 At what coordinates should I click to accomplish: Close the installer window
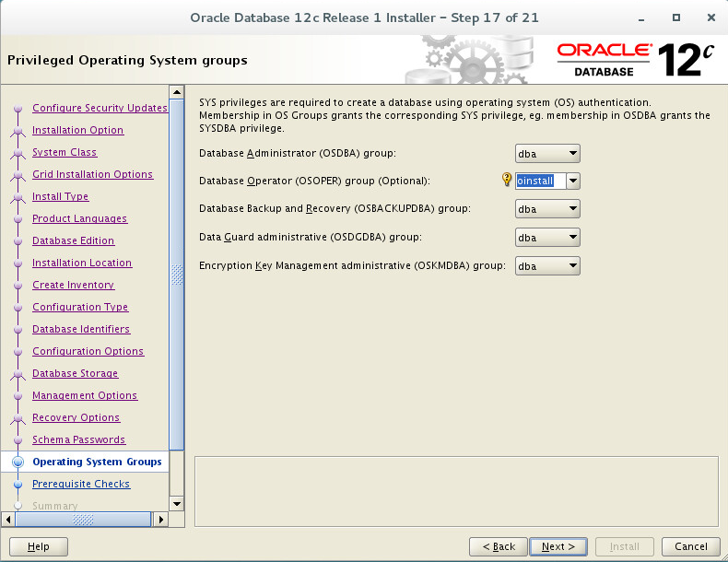tap(710, 18)
